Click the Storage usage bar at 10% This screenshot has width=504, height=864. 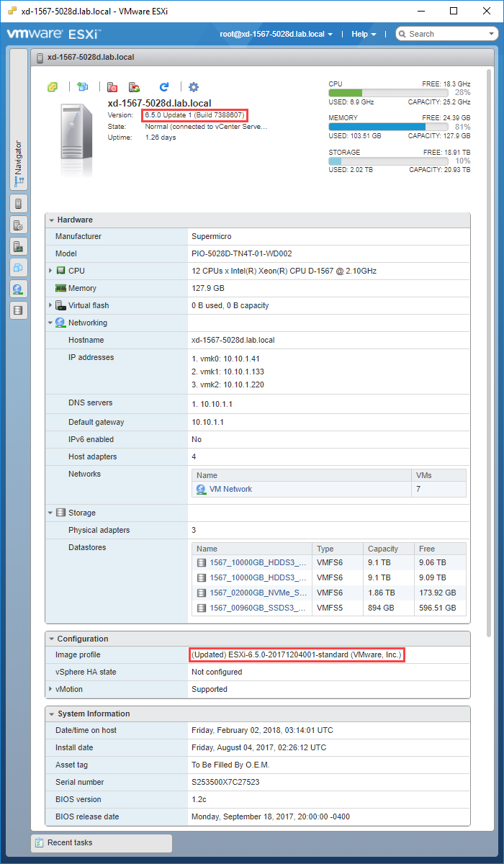point(388,161)
